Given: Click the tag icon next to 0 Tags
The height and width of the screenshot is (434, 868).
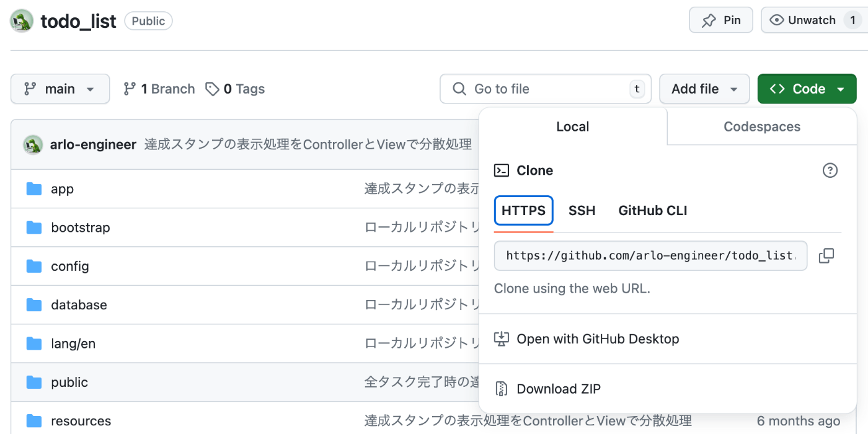Looking at the screenshot, I should click(213, 89).
